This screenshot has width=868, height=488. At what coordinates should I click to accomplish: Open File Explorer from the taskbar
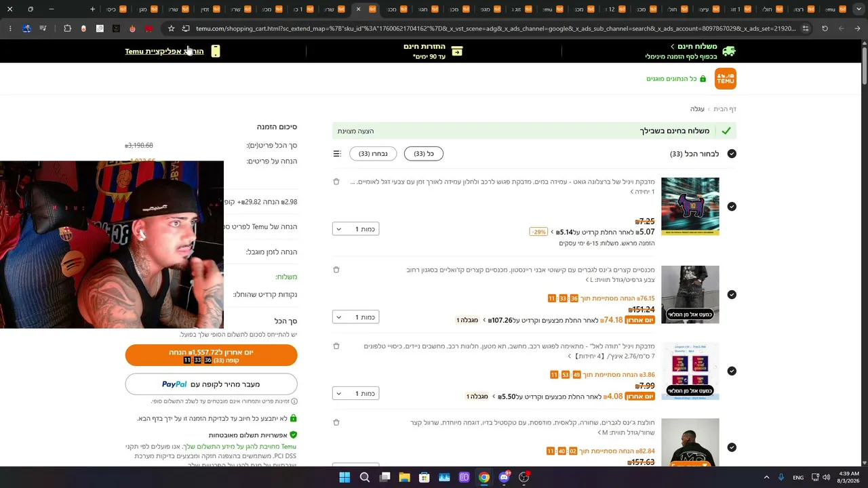tap(405, 477)
